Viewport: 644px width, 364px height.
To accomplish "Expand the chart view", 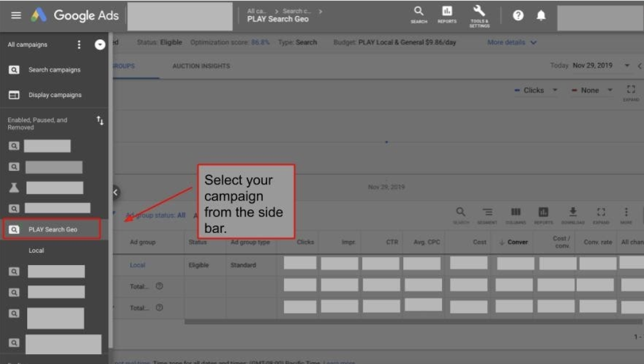I will (x=631, y=92).
